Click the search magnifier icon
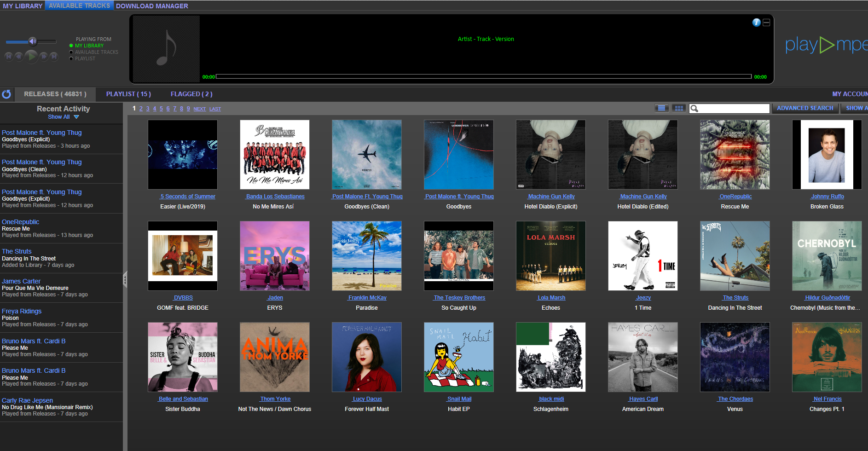The width and height of the screenshot is (868, 451). 694,109
